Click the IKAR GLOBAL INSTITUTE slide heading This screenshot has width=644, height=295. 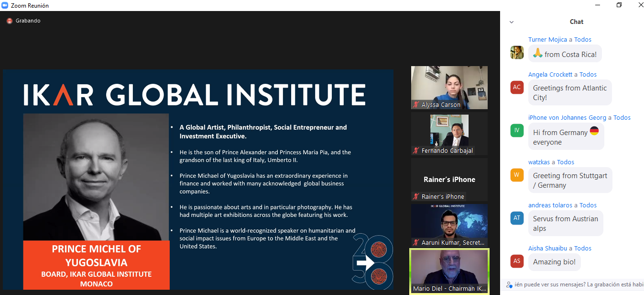click(x=195, y=94)
